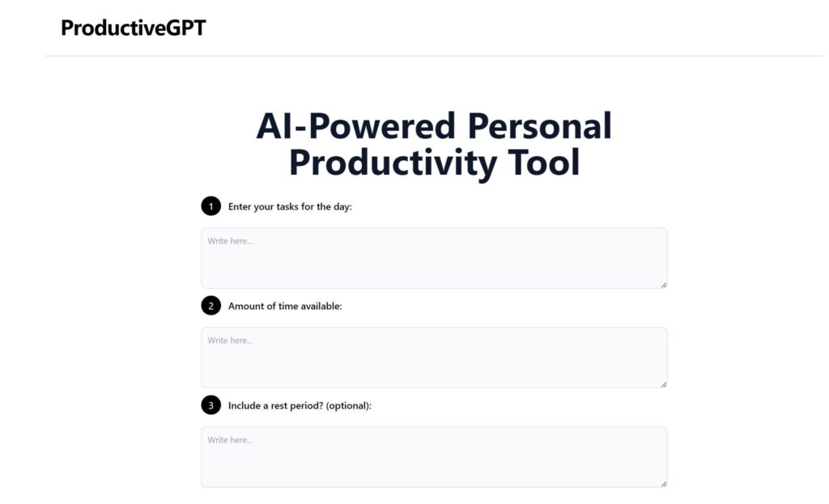Screen dimensions: 829x504
Task: Click the "Productivity Tool" heading line
Action: pyautogui.click(x=434, y=163)
